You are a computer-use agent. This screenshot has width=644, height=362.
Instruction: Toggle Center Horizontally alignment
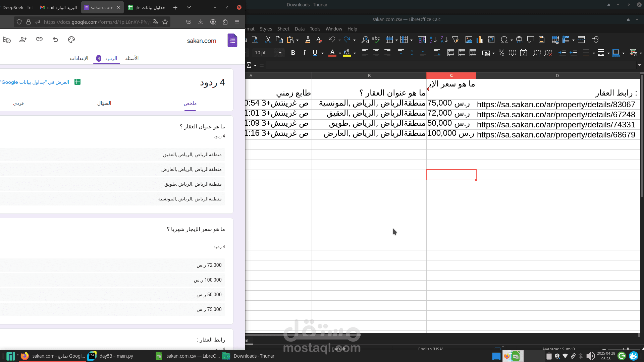click(x=376, y=53)
